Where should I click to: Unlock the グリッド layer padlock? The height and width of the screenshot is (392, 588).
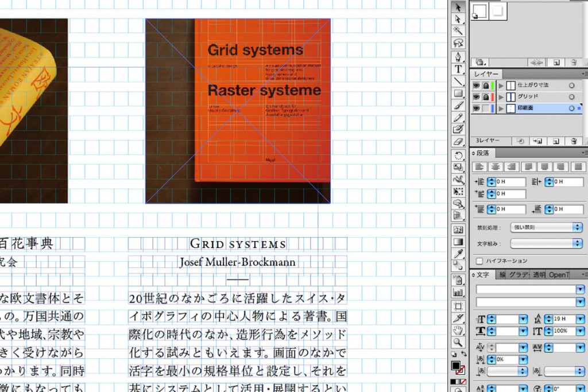coord(486,96)
